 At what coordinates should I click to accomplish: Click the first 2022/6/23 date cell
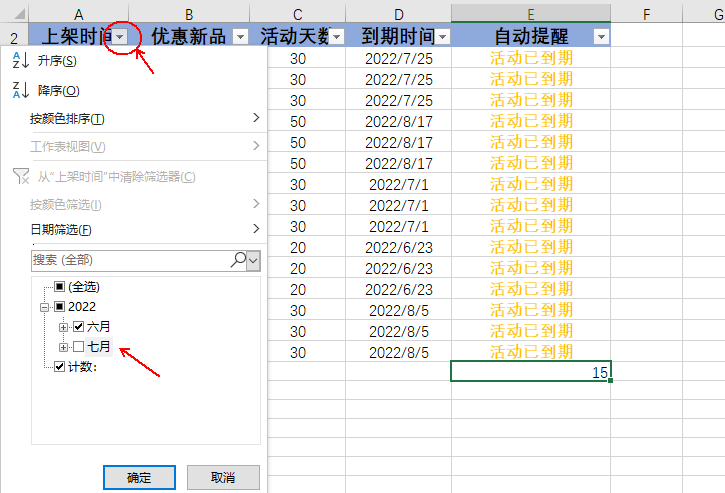click(399, 247)
